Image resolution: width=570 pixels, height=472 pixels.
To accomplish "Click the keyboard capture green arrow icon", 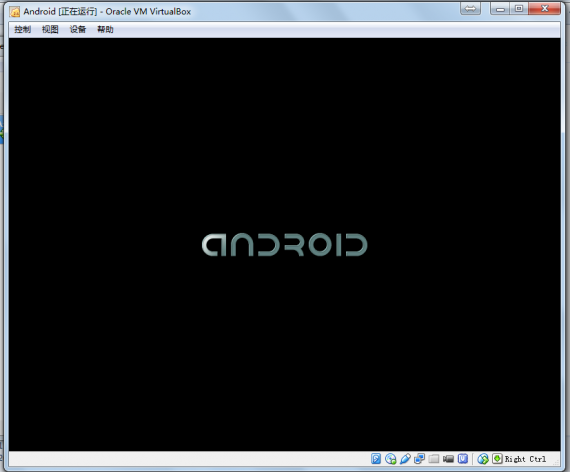I will pos(497,459).
